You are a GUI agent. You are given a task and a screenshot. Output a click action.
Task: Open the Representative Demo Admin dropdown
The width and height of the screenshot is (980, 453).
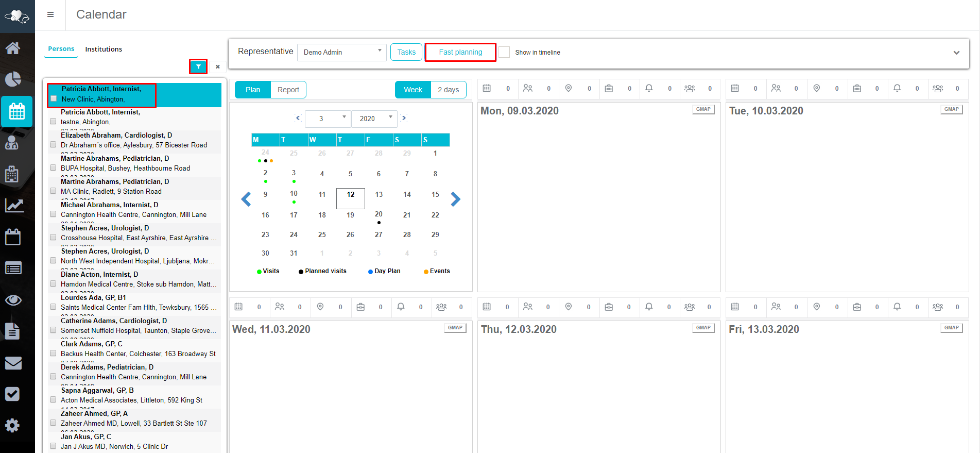tap(341, 53)
